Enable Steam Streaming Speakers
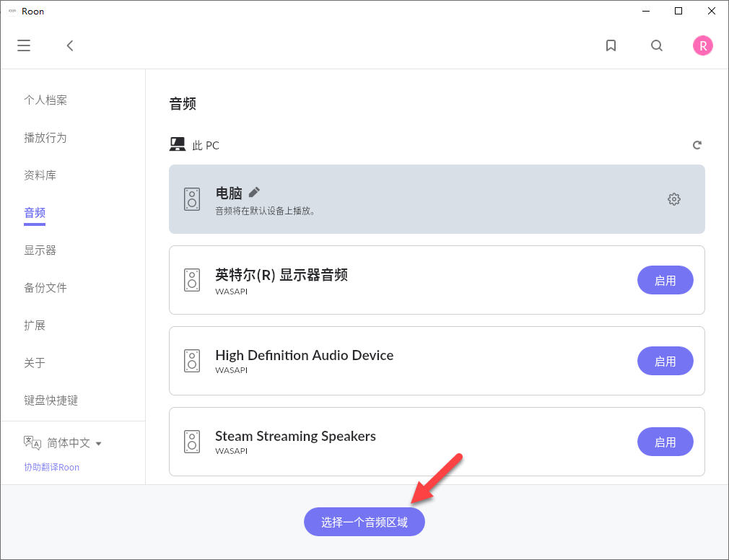Screen dimensions: 729x560 pos(665,442)
